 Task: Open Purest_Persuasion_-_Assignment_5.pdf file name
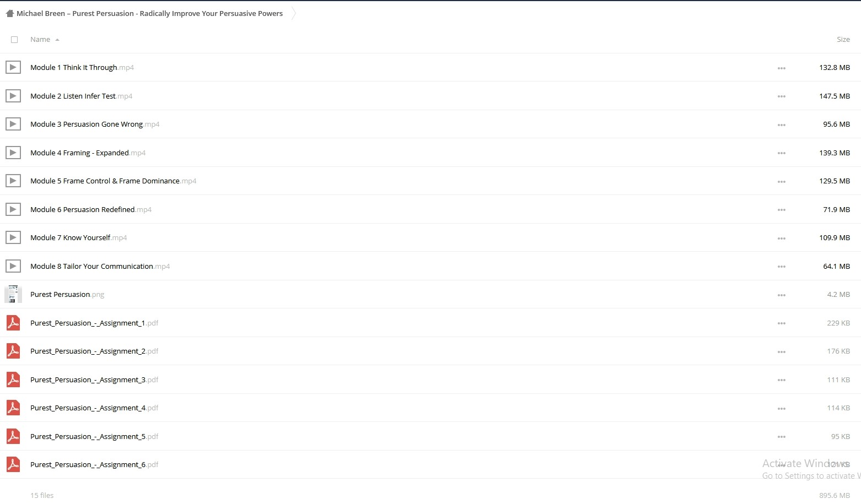pos(94,436)
